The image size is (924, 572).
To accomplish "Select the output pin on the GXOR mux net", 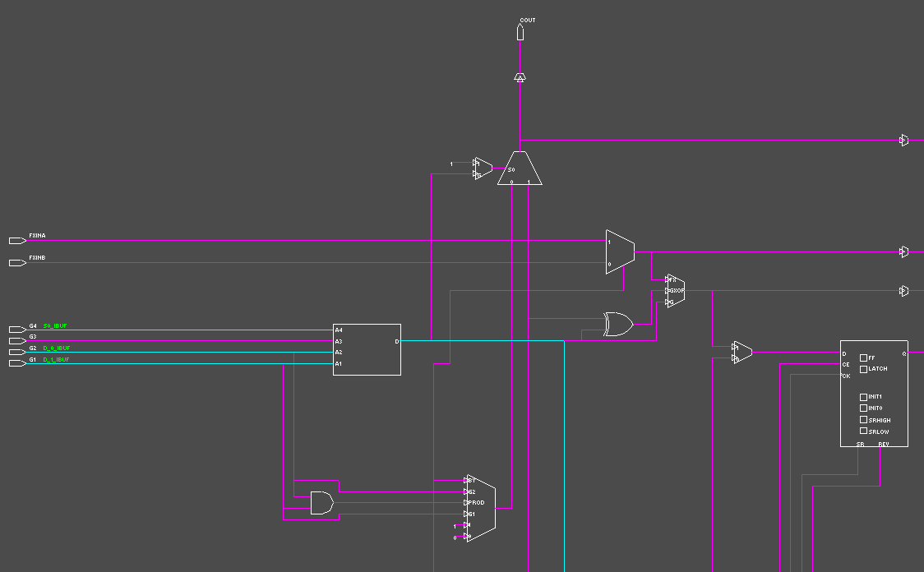I will (904, 290).
